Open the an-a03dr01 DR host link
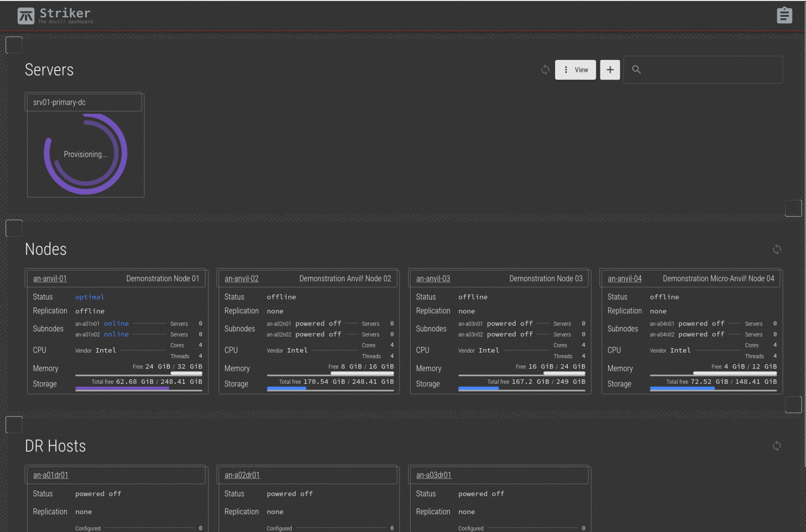806x532 pixels. click(x=433, y=475)
